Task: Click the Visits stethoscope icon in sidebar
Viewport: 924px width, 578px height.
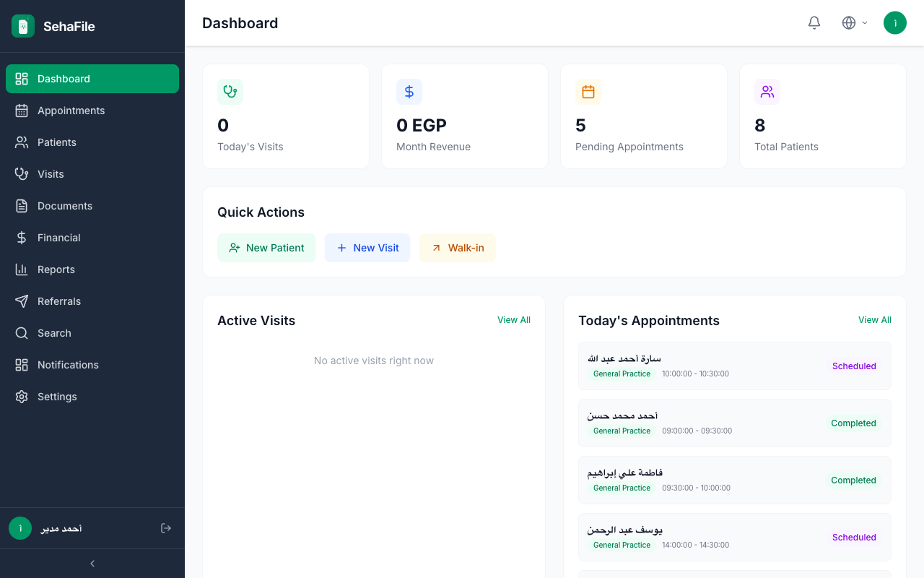Action: (x=22, y=174)
